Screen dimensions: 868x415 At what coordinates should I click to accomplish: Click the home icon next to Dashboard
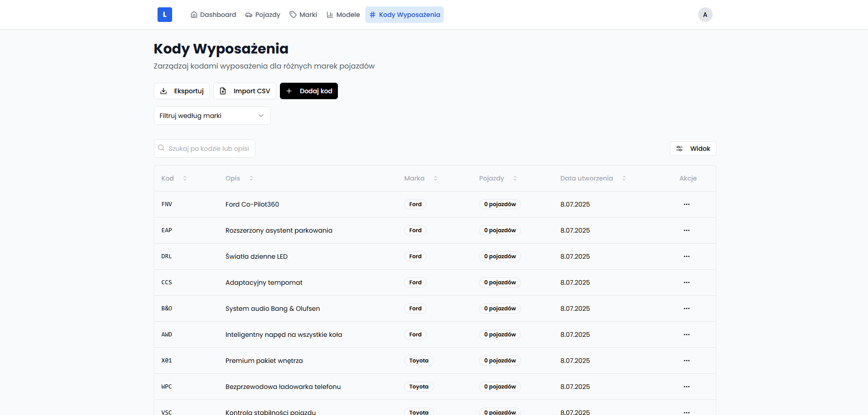point(194,14)
